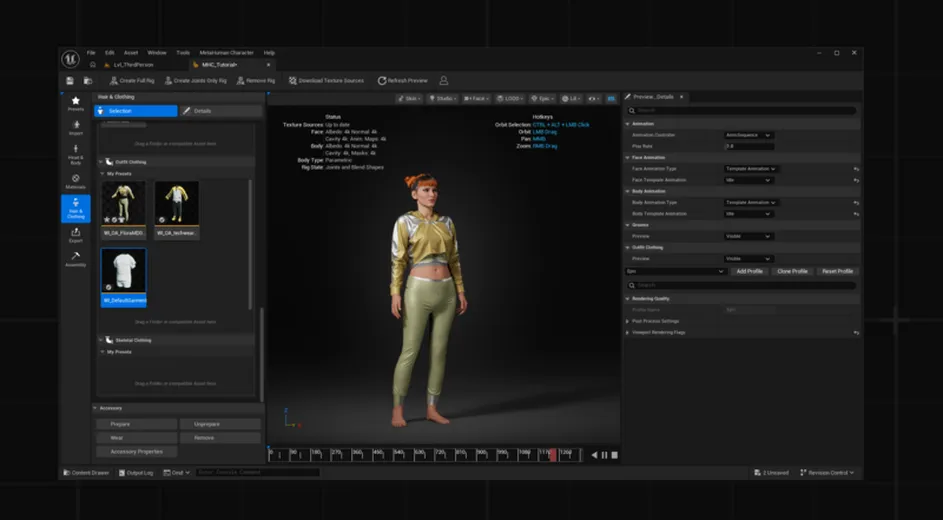Click the Prepare accessory button

pos(137,424)
